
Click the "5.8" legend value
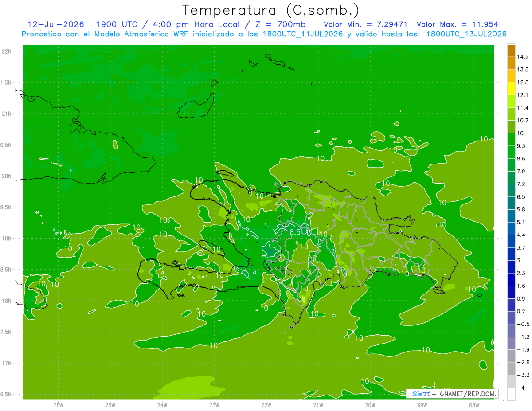tap(521, 209)
